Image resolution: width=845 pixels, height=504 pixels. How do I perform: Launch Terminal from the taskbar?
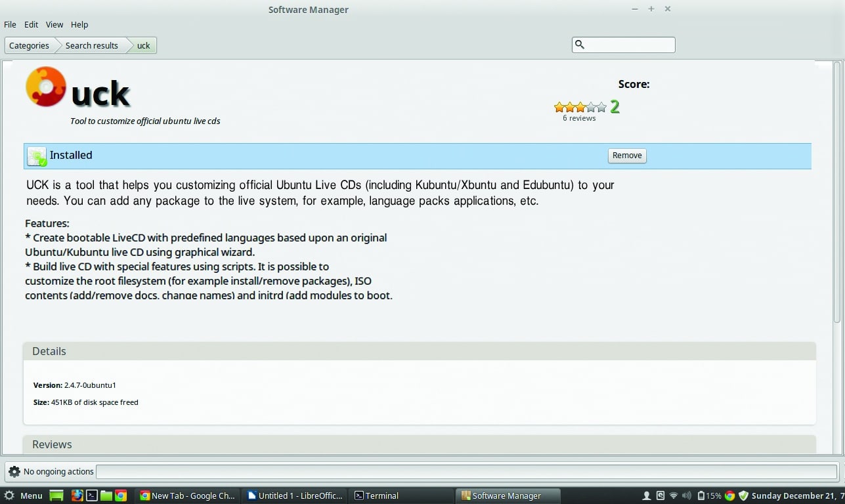pos(92,496)
